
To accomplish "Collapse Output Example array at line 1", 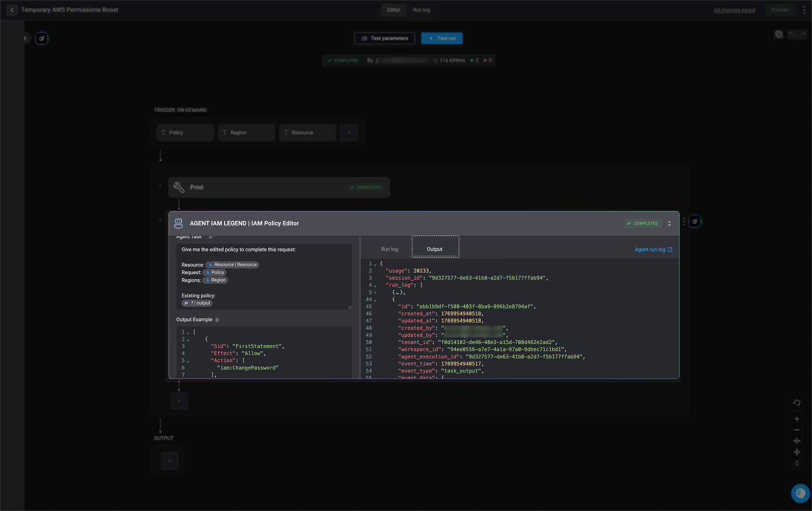I will click(188, 333).
